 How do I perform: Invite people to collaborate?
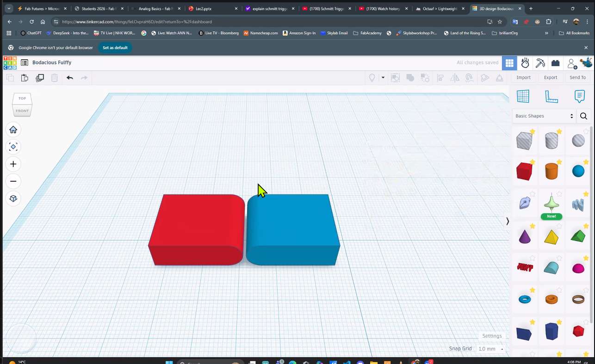pyautogui.click(x=572, y=63)
